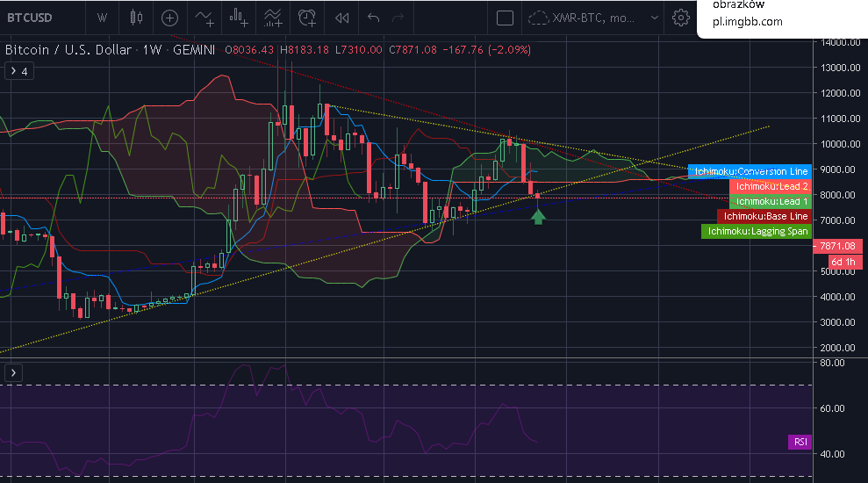Click the L7310.00 low value
Viewport: 868px width, 483px height.
[x=359, y=50]
